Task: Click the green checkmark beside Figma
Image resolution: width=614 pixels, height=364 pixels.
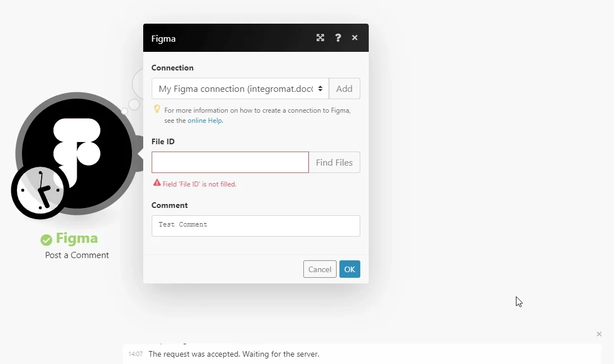Action: 46,240
